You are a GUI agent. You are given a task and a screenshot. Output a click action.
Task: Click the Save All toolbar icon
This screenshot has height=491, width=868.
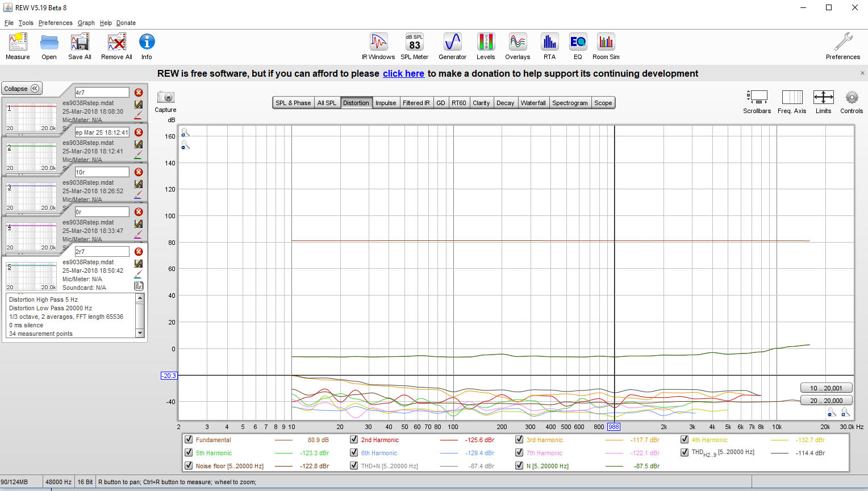[80, 42]
